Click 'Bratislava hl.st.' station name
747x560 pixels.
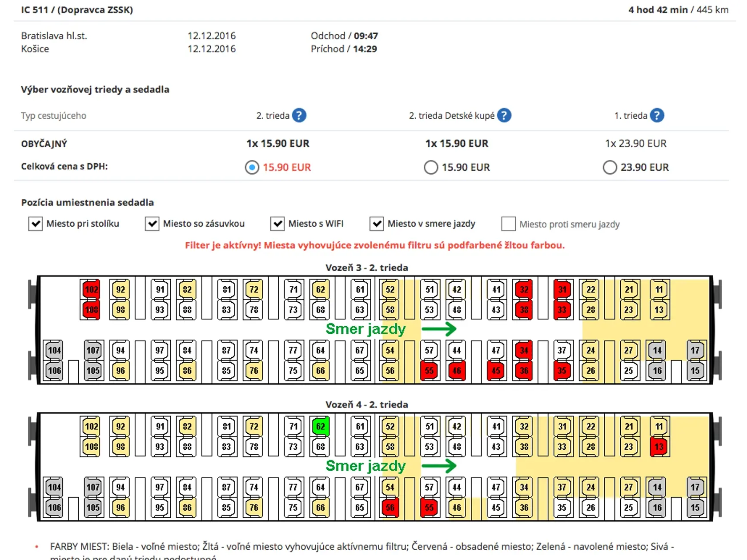(54, 36)
